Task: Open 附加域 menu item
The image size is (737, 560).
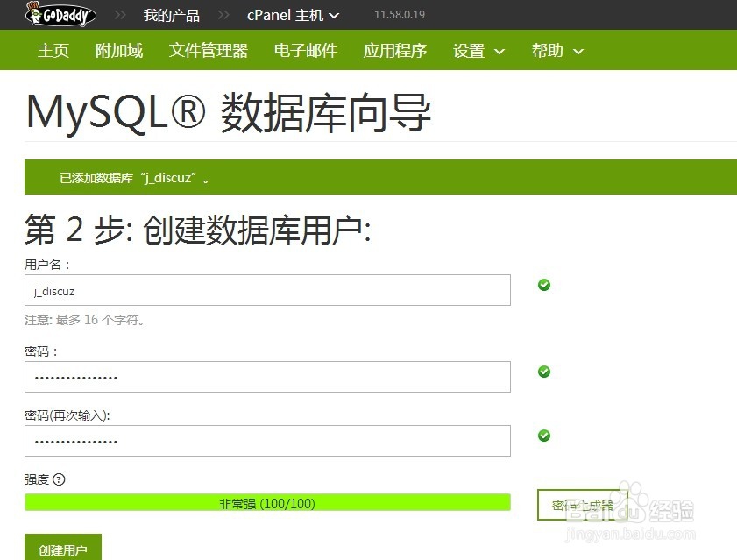Action: pyautogui.click(x=119, y=50)
